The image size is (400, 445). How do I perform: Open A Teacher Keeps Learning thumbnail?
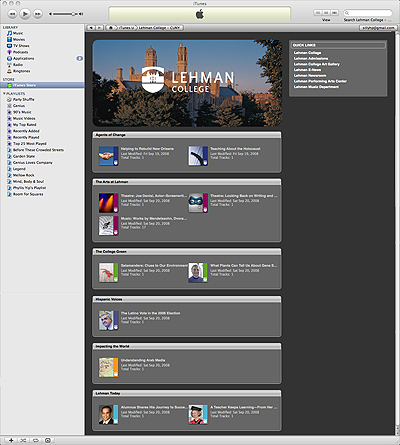(x=198, y=414)
